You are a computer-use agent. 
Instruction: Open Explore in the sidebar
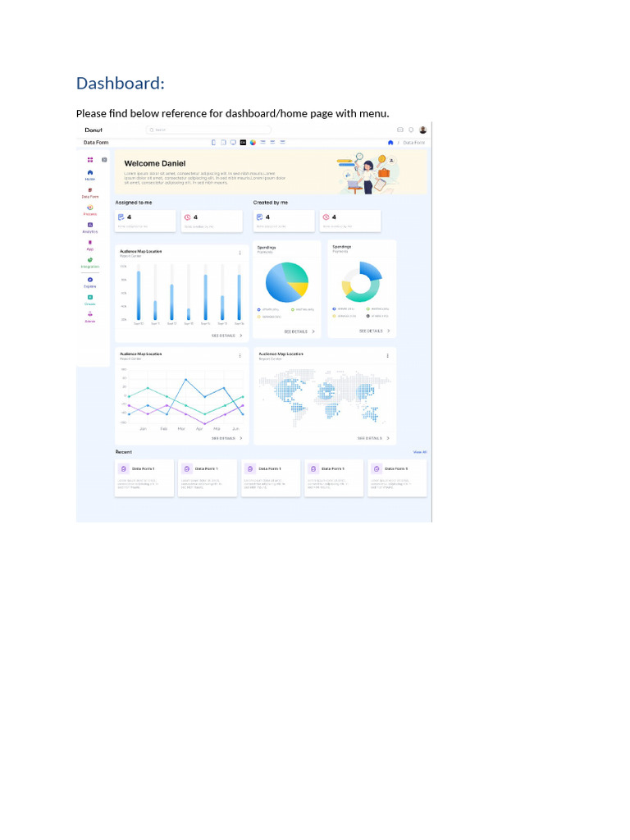(x=90, y=282)
